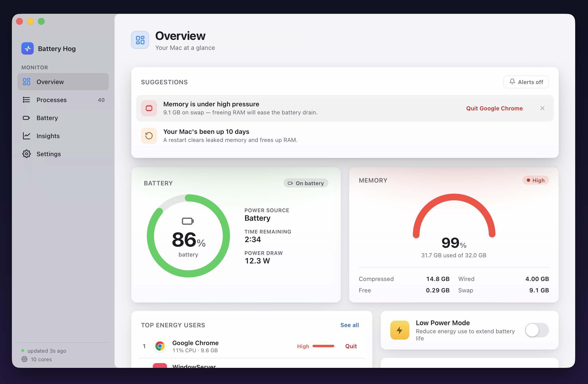Viewport: 588px width, 384px height.
Task: Click the High memory pressure badge
Action: click(535, 180)
